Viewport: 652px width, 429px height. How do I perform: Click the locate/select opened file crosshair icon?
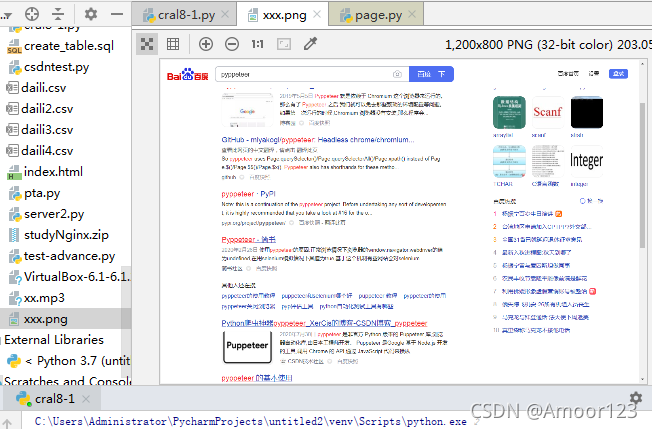point(32,14)
